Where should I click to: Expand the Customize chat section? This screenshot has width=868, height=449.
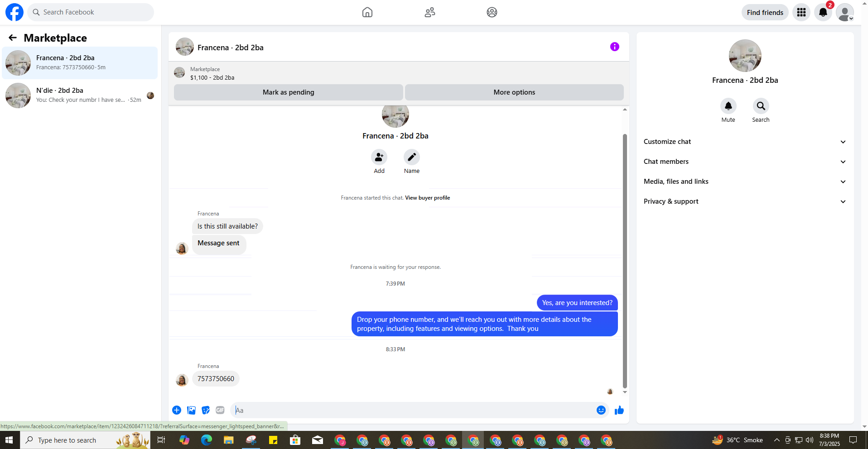[745, 142]
